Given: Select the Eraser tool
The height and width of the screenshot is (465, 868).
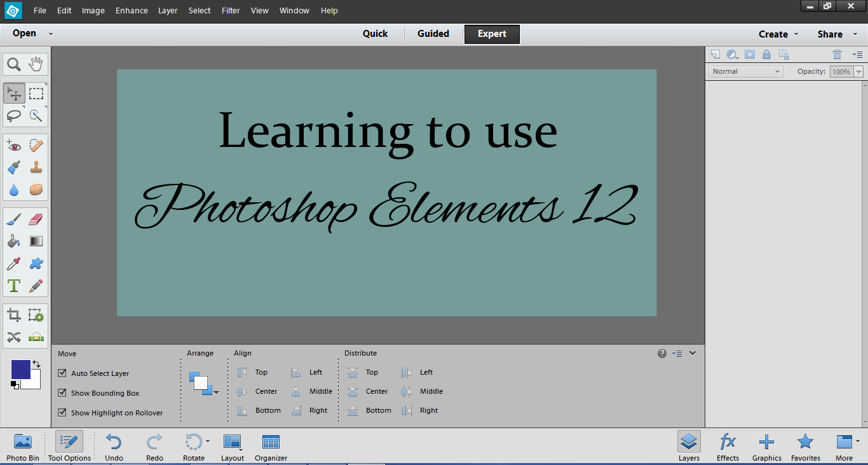Looking at the screenshot, I should (x=36, y=219).
